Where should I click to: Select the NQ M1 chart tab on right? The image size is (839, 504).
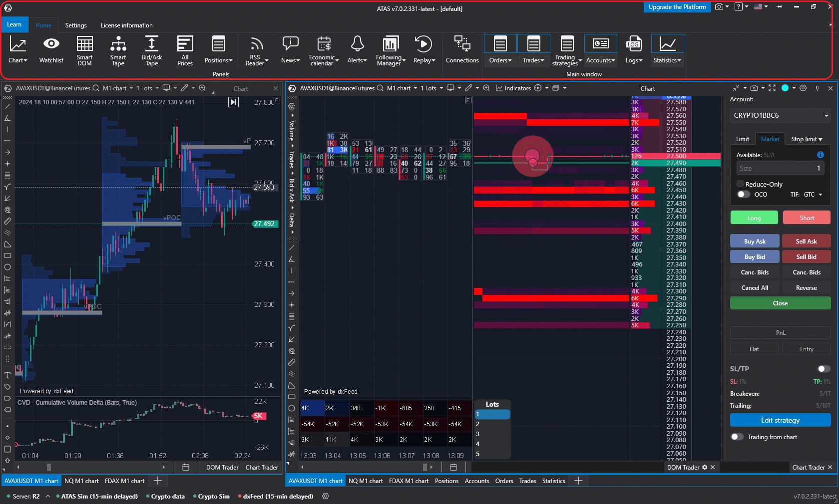[x=366, y=481]
